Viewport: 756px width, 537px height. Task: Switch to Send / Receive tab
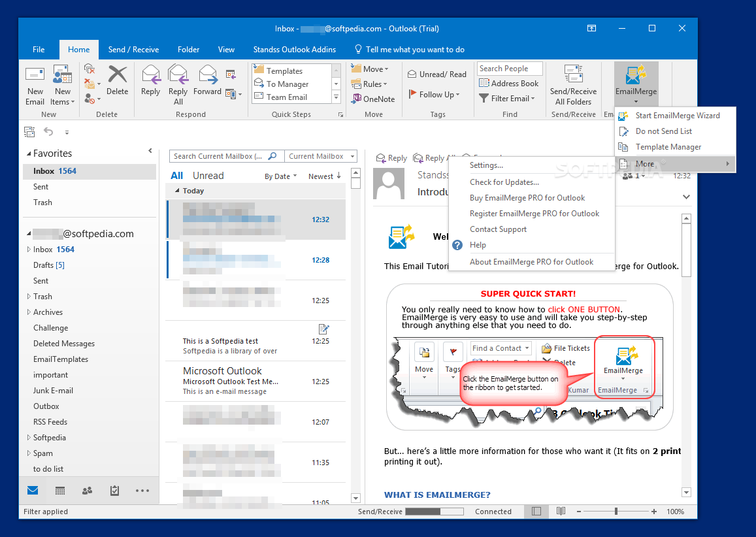coord(133,50)
